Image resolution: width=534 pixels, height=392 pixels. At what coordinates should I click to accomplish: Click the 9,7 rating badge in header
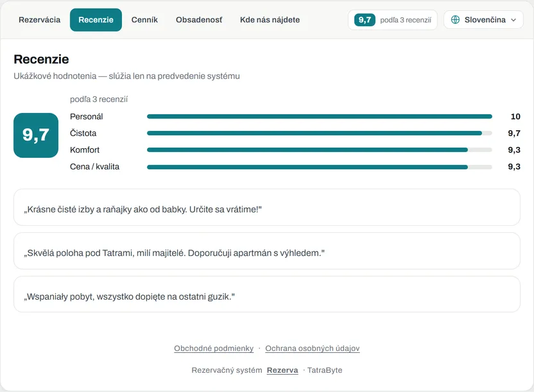pos(365,20)
